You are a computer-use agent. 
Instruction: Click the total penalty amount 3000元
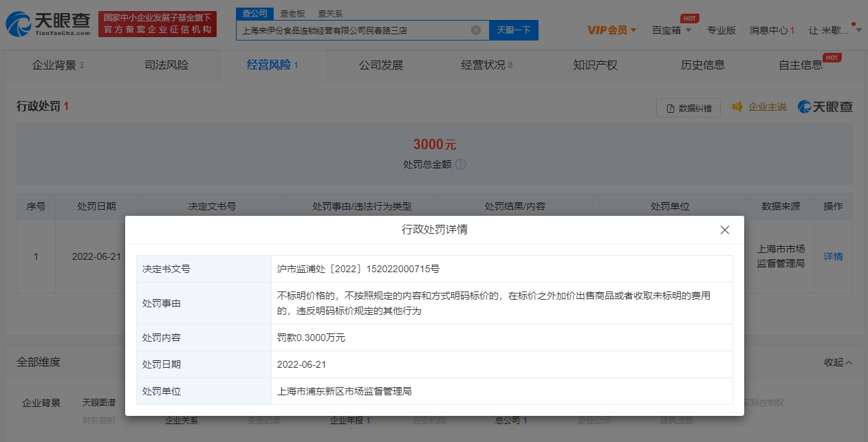[x=435, y=144]
